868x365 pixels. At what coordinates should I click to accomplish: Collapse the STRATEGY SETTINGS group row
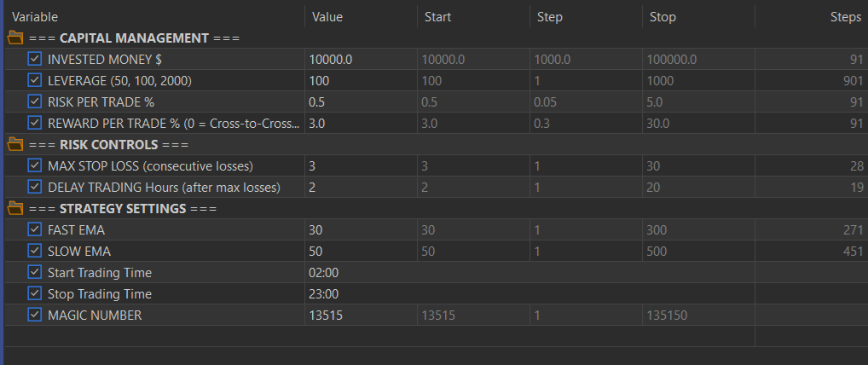click(x=122, y=208)
